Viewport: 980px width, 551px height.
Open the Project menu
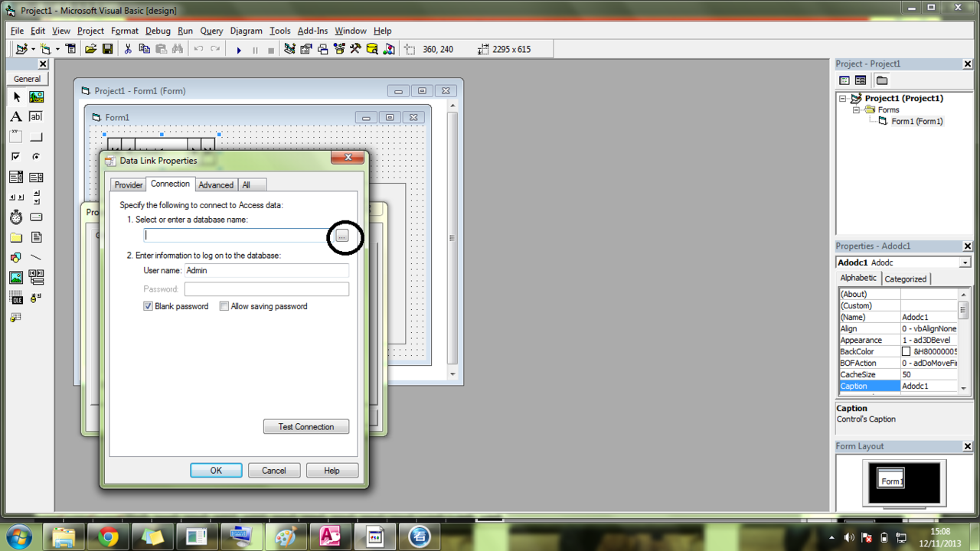tap(90, 31)
